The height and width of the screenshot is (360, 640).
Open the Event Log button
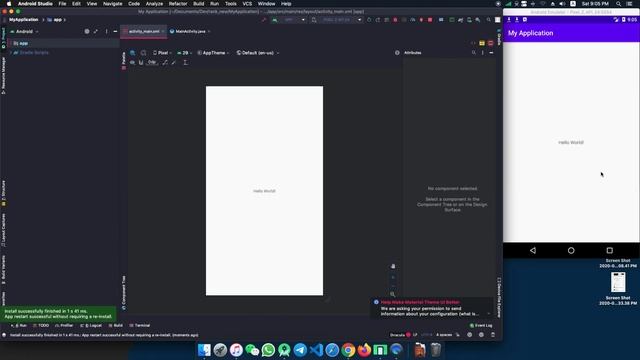coord(481,326)
